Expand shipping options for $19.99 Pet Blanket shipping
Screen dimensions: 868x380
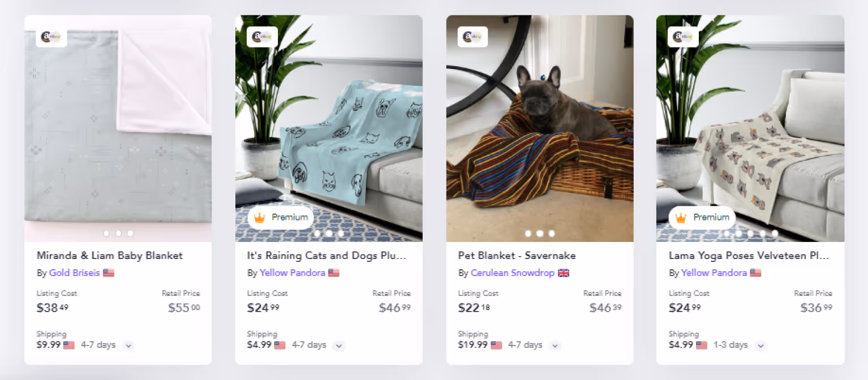(x=555, y=346)
